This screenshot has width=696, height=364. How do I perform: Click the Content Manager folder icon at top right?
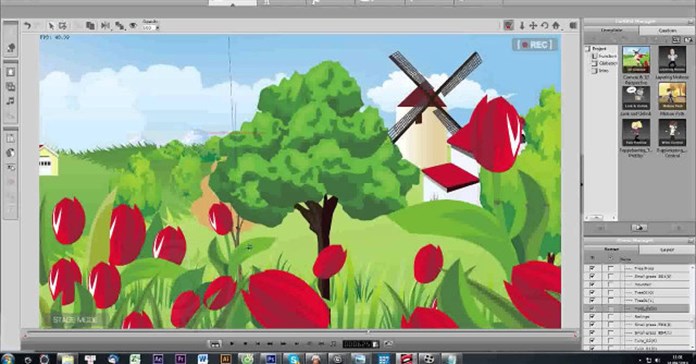point(688,40)
